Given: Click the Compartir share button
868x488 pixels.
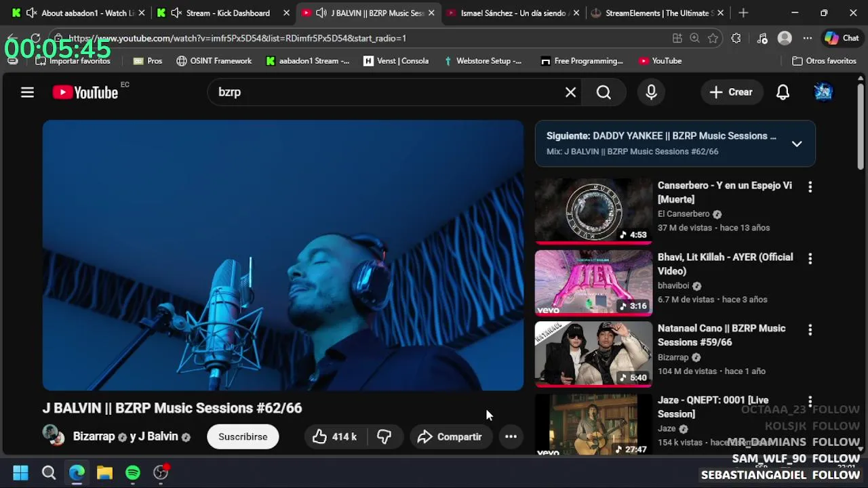Looking at the screenshot, I should [450, 436].
